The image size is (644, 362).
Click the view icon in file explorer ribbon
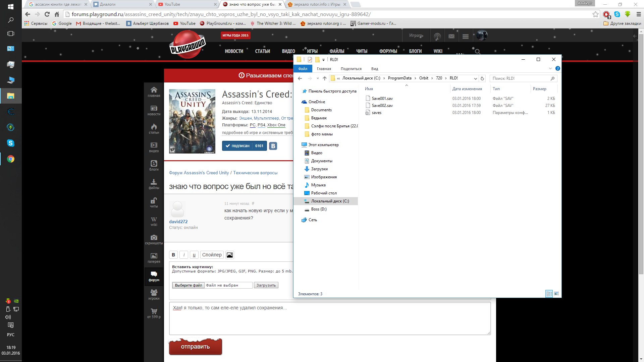click(x=374, y=68)
